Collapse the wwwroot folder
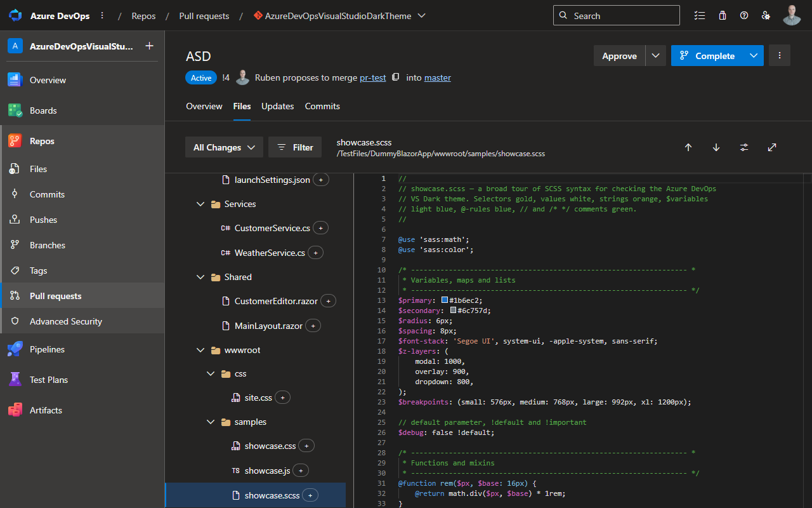 [200, 351]
